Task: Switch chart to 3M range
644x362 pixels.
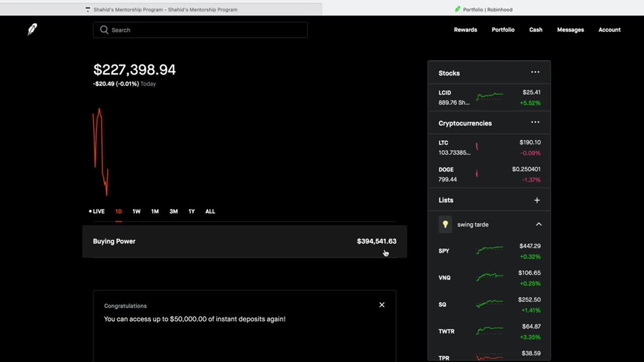Action: (174, 211)
